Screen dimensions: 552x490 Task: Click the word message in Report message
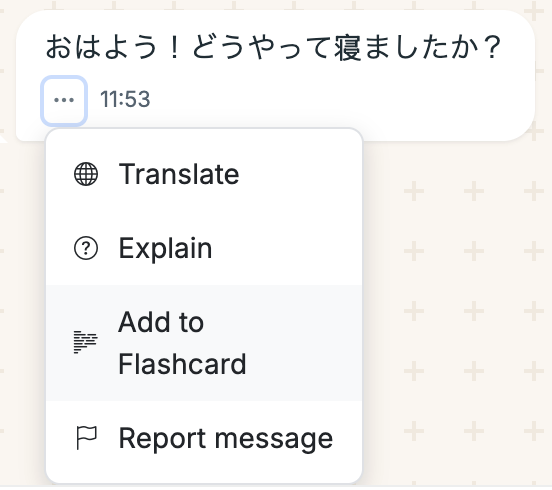(274, 439)
